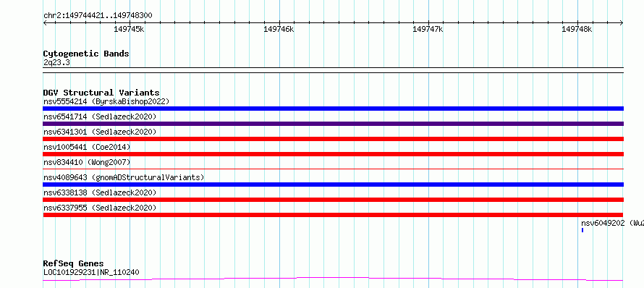Open variant nsv6337955 (Sedlazeck2020) label
The image size is (644, 288).
click(100, 208)
